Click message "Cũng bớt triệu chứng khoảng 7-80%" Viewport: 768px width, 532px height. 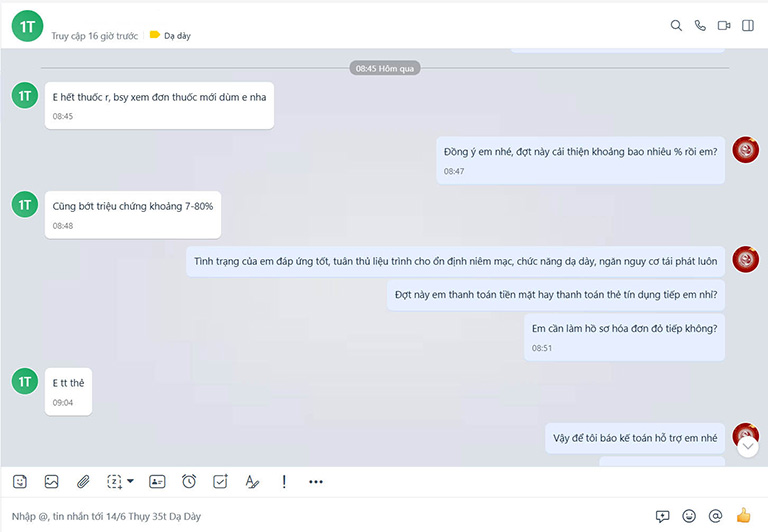coord(133,215)
